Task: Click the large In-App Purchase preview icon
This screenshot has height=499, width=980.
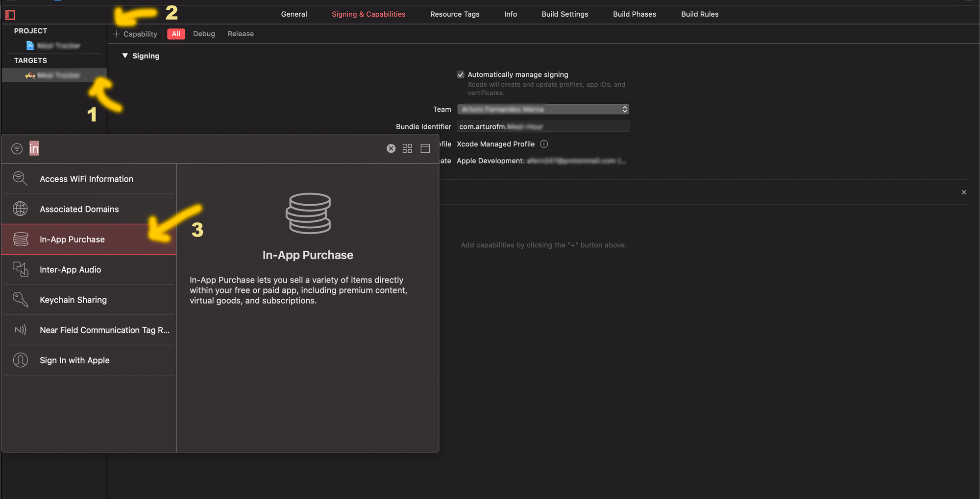Action: [308, 213]
